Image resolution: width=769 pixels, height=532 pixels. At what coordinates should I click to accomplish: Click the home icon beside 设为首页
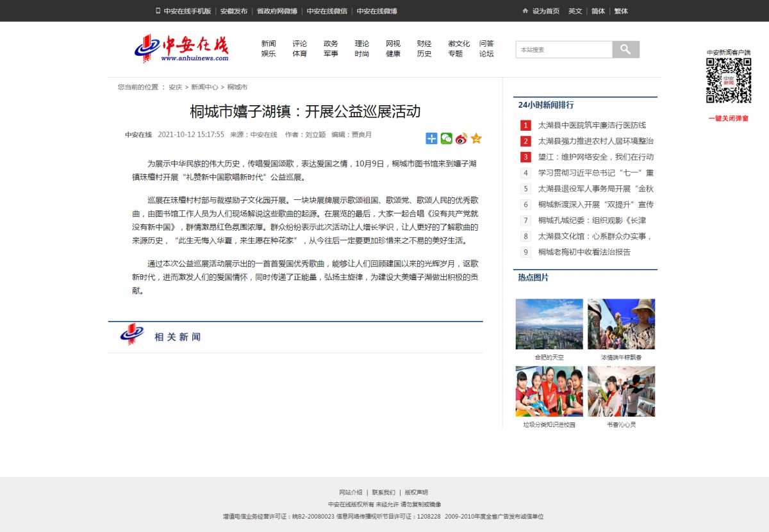click(x=525, y=11)
